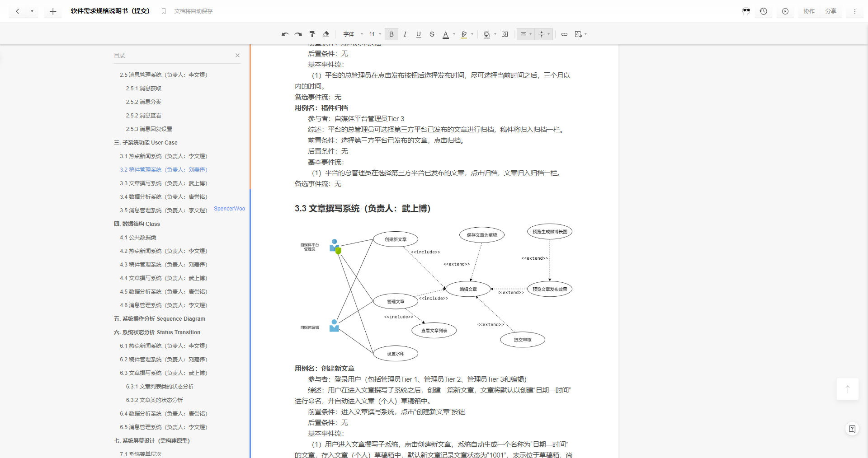The image size is (868, 458).
Task: Open the version history clock icon
Action: point(764,11)
